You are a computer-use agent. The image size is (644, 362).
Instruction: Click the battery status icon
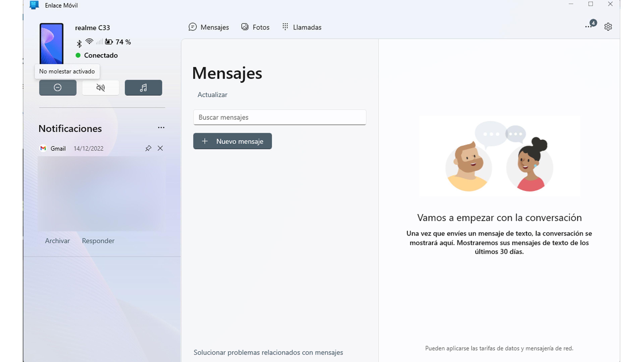pos(109,42)
